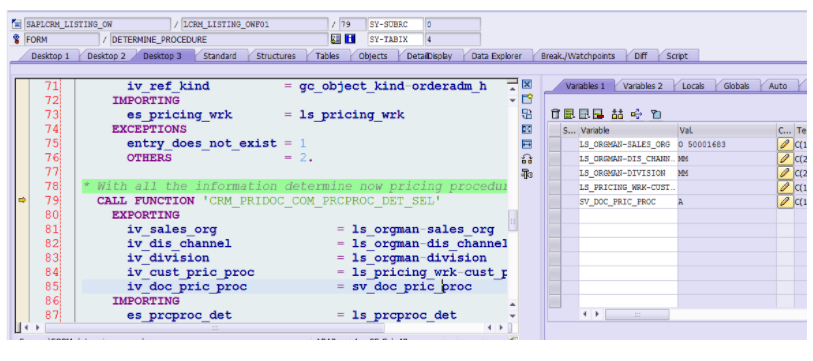Click the editor scroll down arrow at bottom
Screen dimensions: 813x361
(513, 315)
